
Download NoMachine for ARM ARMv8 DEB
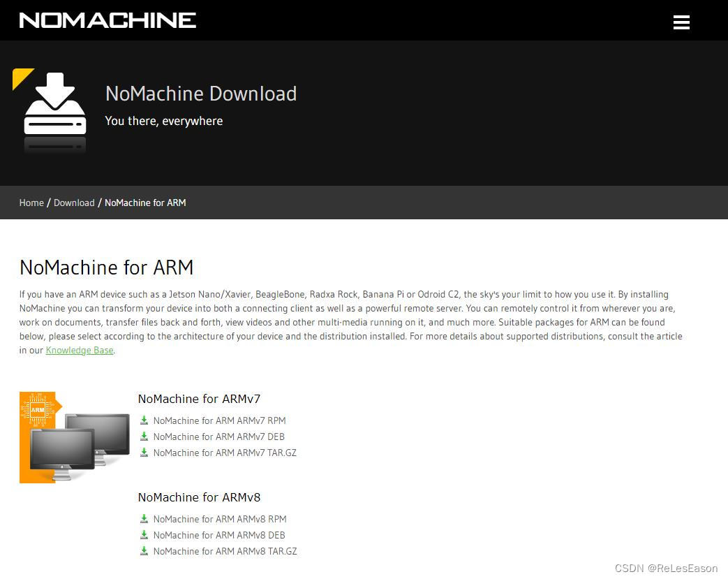[219, 535]
